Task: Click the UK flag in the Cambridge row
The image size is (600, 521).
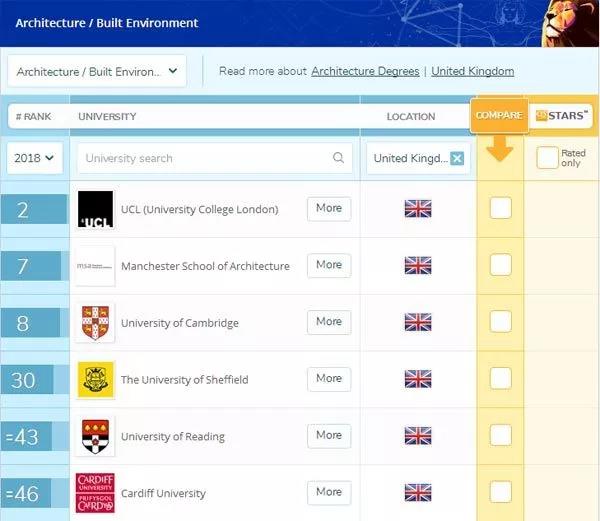Action: (418, 322)
